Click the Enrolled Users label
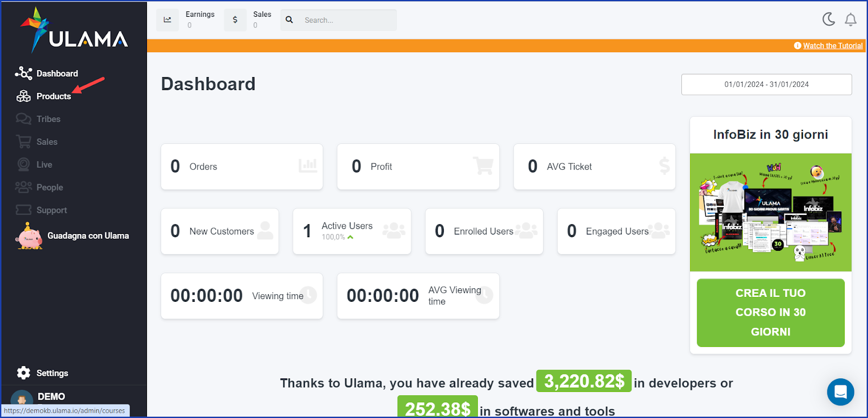Viewport: 868px width, 418px height. click(483, 231)
